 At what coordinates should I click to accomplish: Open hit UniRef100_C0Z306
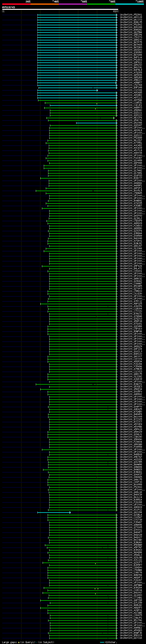click(x=131, y=90)
